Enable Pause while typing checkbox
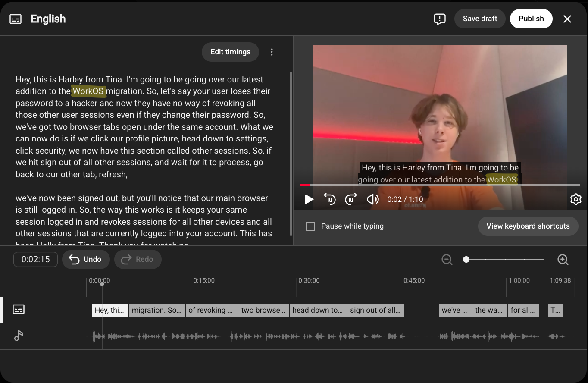The image size is (588, 383). pos(310,226)
